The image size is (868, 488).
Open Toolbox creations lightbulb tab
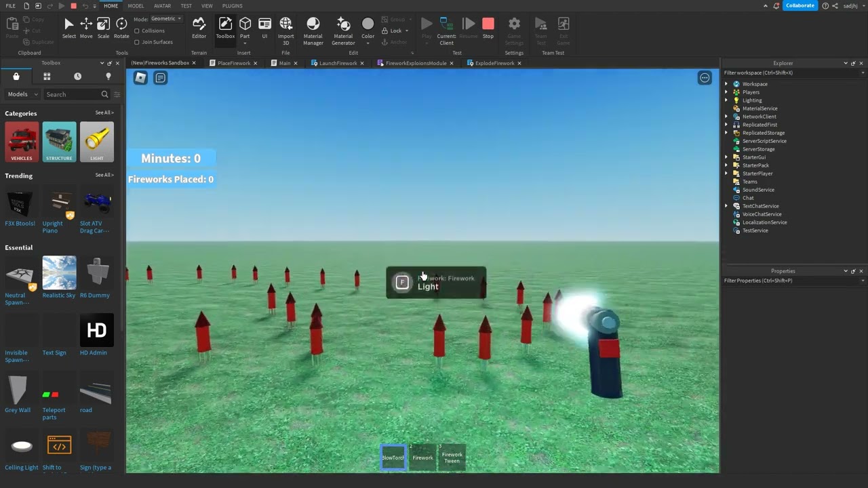[108, 76]
